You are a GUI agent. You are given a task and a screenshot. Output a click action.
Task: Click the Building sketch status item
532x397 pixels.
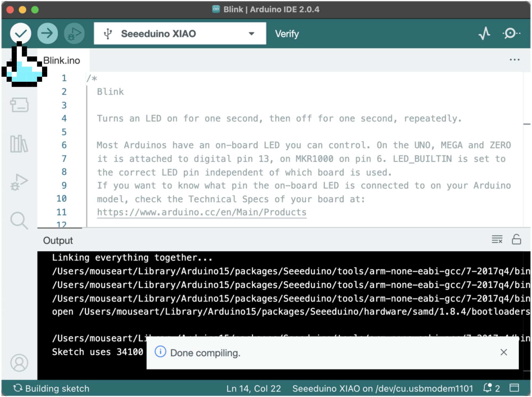52,388
